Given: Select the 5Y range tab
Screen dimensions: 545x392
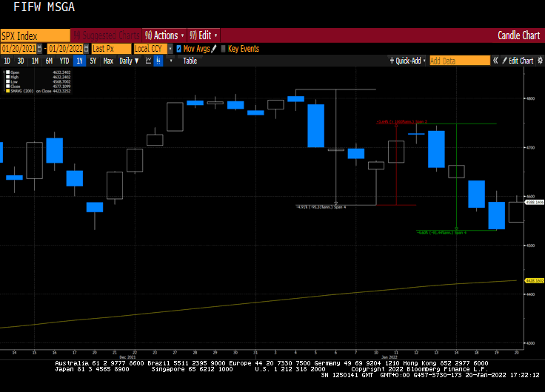Looking at the screenshot, I should [x=93, y=61].
